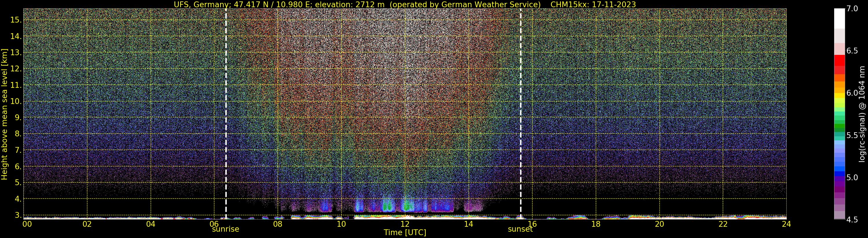868x238 pixels.
Task: Click the '00' time tick label
Action: point(27,224)
